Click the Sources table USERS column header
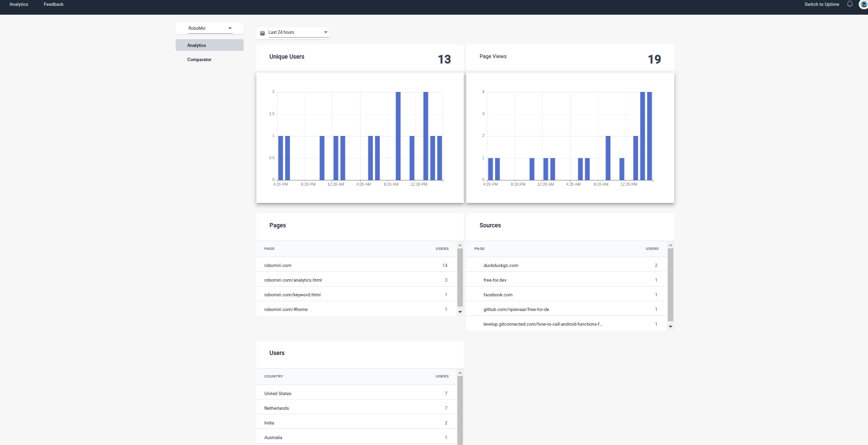The height and width of the screenshot is (445, 868). [x=652, y=248]
